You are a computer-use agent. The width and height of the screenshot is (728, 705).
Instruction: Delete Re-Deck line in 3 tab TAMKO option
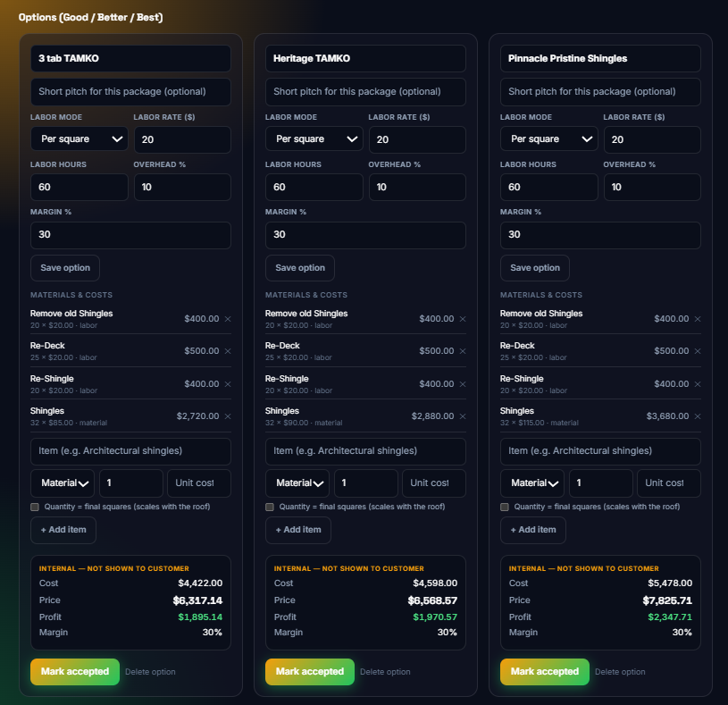[228, 350]
